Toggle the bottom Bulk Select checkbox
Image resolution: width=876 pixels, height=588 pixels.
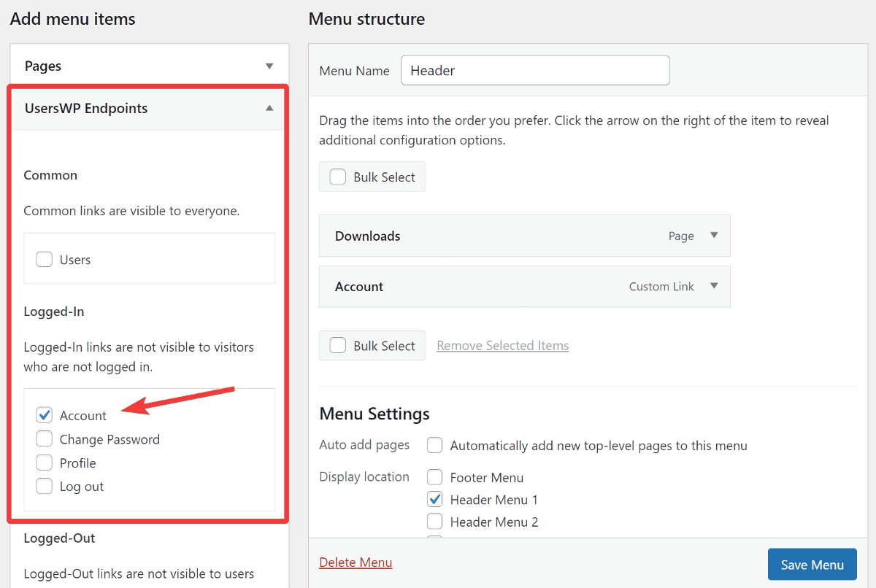point(338,346)
